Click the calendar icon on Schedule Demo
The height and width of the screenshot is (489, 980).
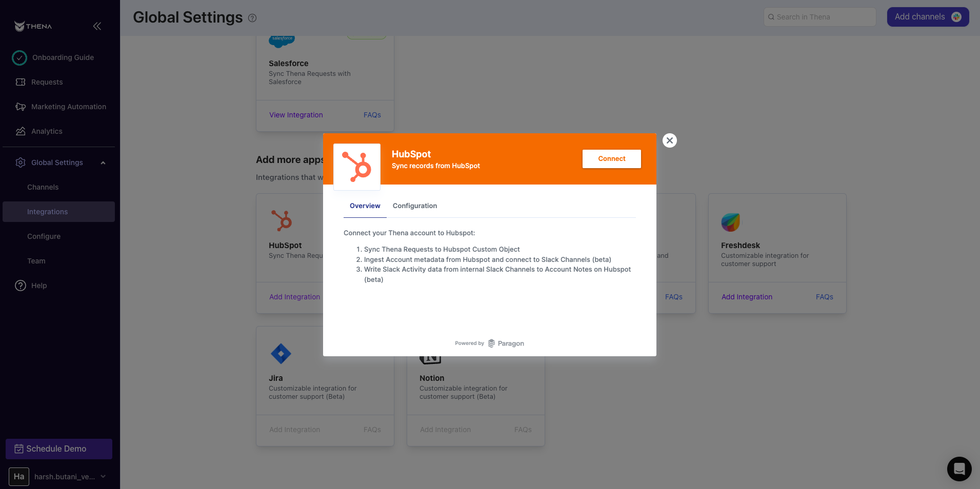[19, 449]
